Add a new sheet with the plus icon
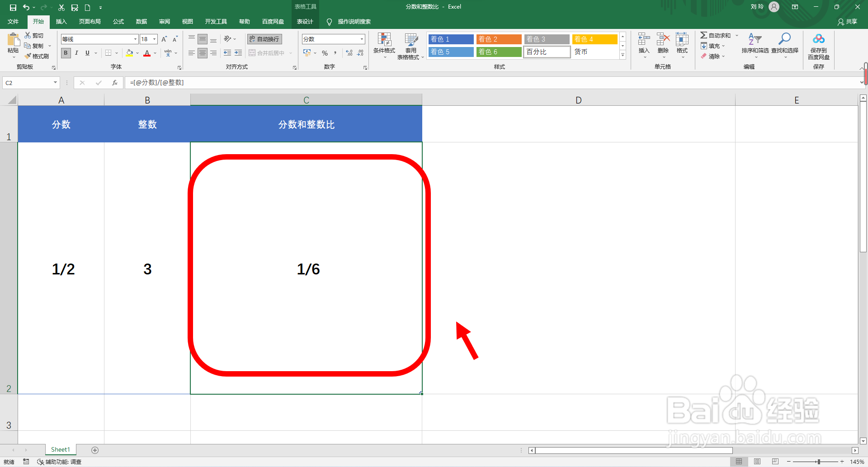The width and height of the screenshot is (868, 467). pos(95,450)
